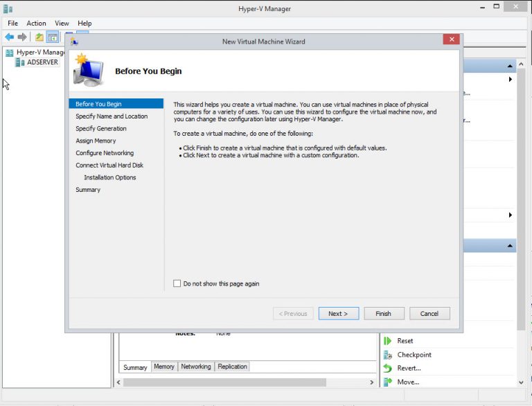Click the Forward arrow in Hyper-V Manager toolbar
This screenshot has height=406, width=532.
(x=22, y=37)
